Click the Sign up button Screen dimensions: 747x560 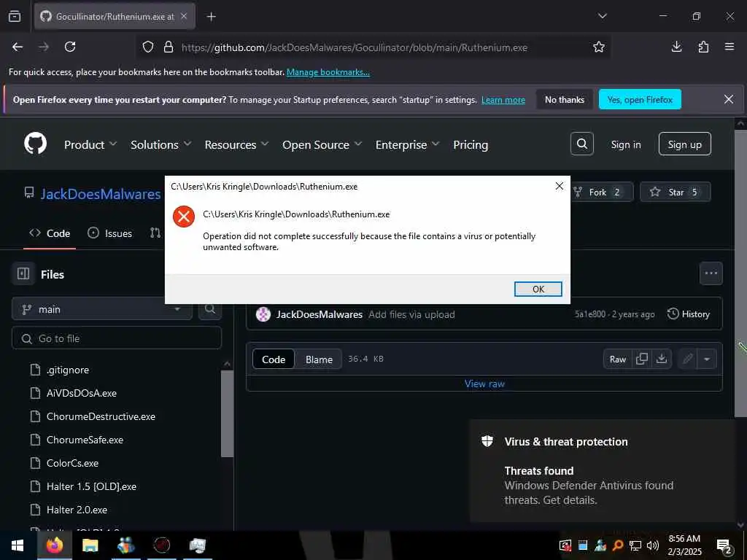684,144
